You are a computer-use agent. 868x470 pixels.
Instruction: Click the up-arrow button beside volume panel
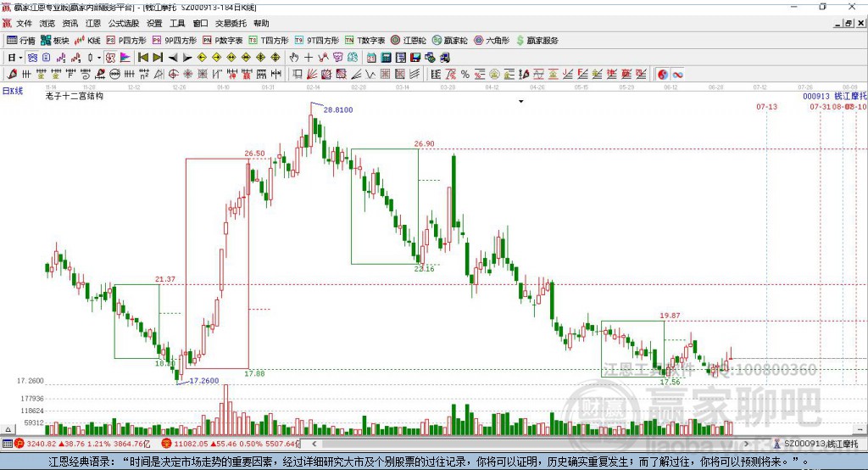click(x=8, y=429)
